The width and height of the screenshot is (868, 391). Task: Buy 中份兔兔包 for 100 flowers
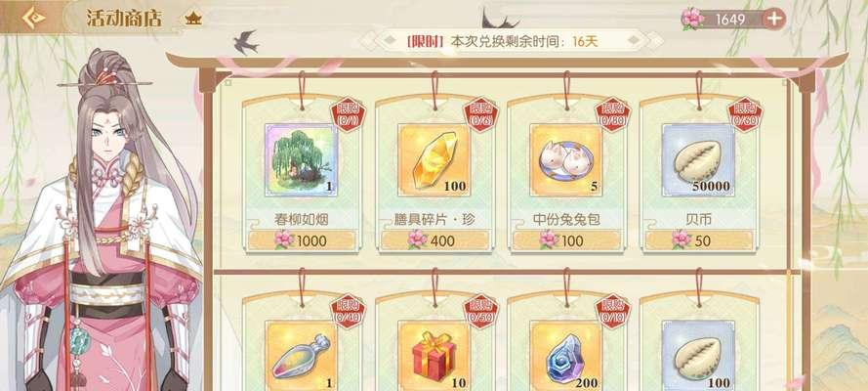pos(566,240)
